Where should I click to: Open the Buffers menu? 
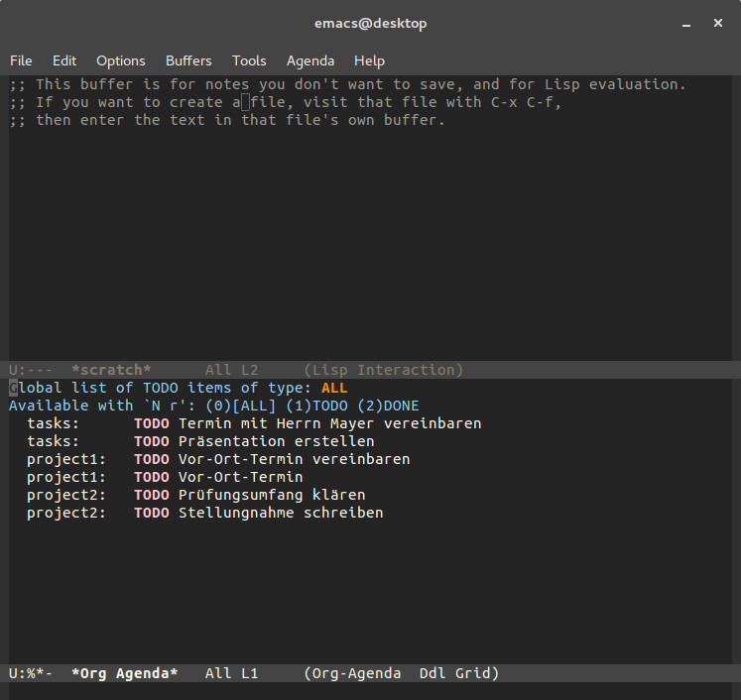188,60
